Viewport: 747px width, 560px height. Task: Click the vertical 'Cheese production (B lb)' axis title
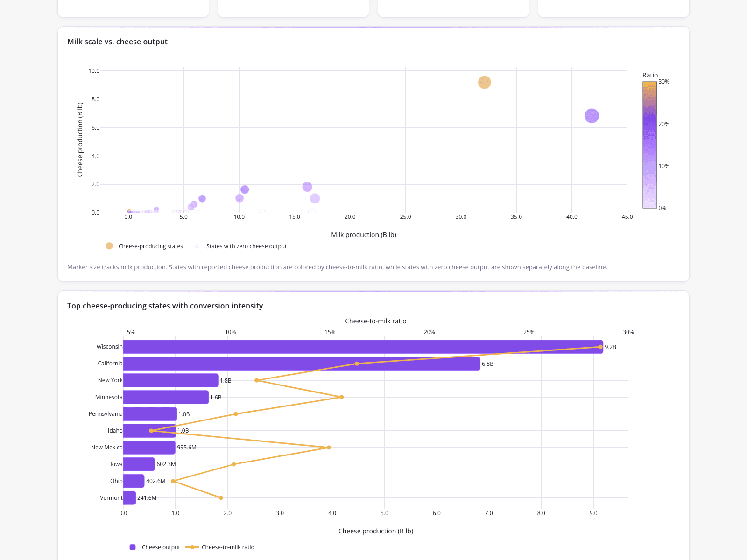tap(80, 140)
